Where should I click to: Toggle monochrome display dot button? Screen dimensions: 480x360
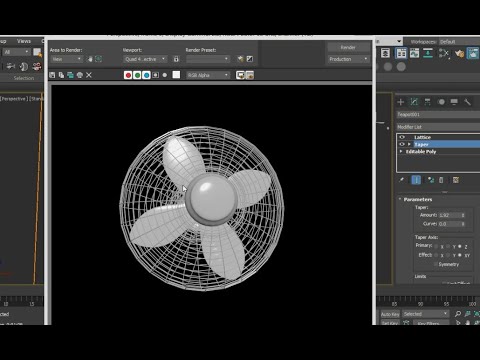[165, 75]
